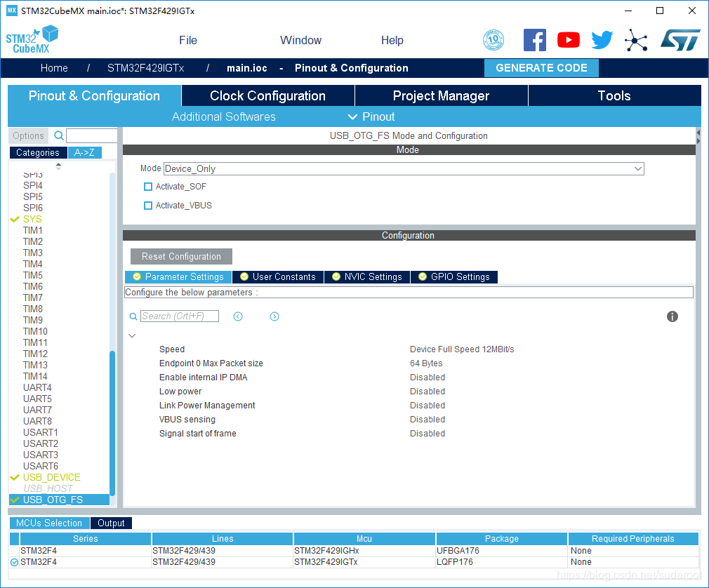This screenshot has height=588, width=709.
Task: Open Additional Softwares
Action: pyautogui.click(x=223, y=116)
